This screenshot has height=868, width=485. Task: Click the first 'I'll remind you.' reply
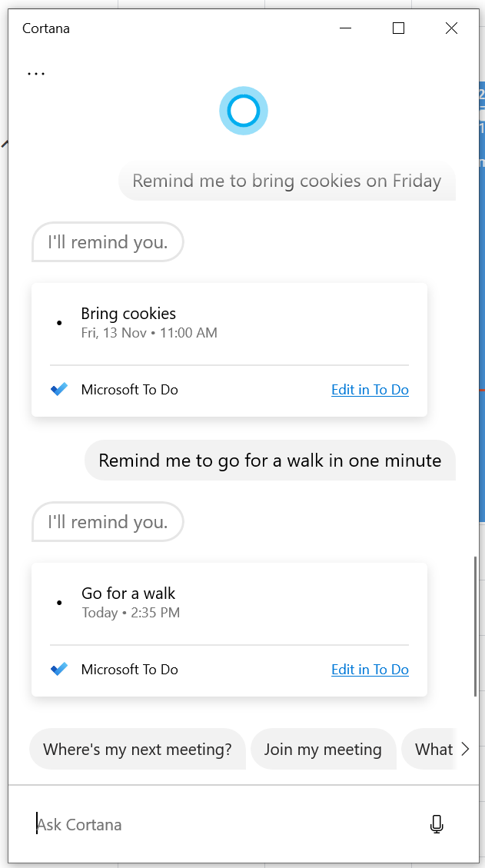[108, 242]
